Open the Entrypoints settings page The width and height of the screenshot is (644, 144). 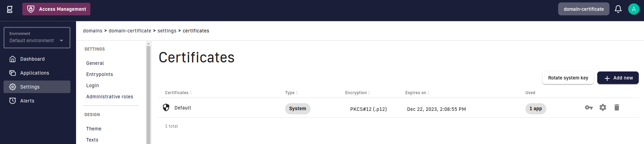(99, 74)
